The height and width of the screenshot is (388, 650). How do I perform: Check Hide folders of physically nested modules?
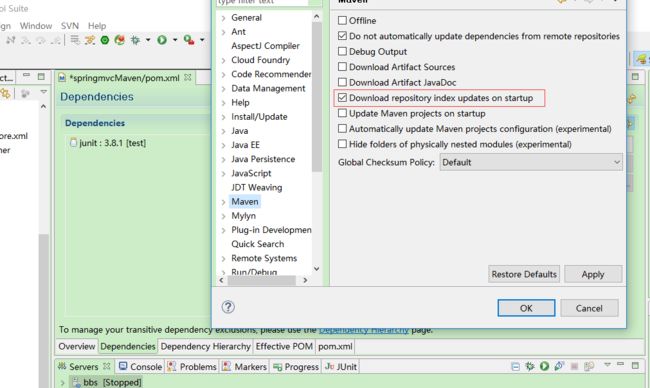(342, 144)
